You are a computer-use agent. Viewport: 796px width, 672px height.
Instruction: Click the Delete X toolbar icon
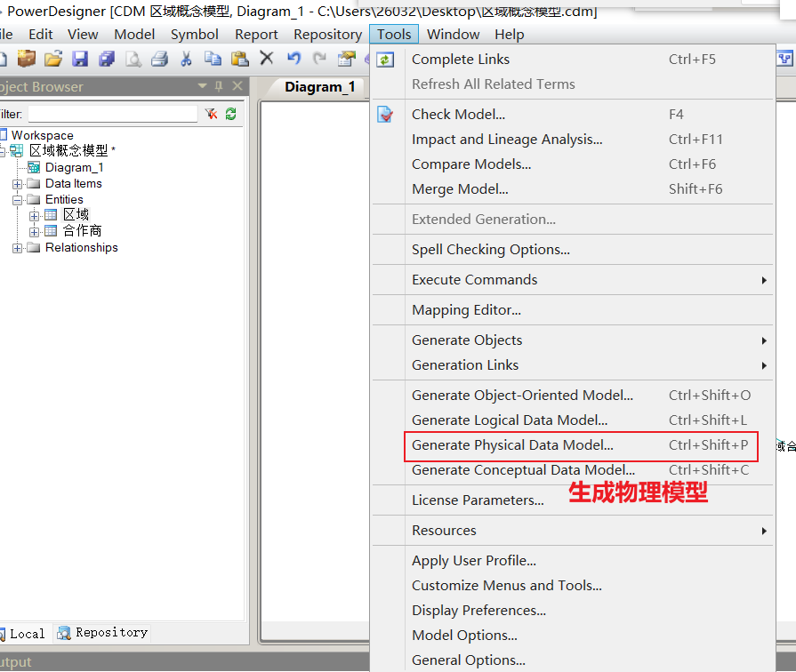click(267, 58)
